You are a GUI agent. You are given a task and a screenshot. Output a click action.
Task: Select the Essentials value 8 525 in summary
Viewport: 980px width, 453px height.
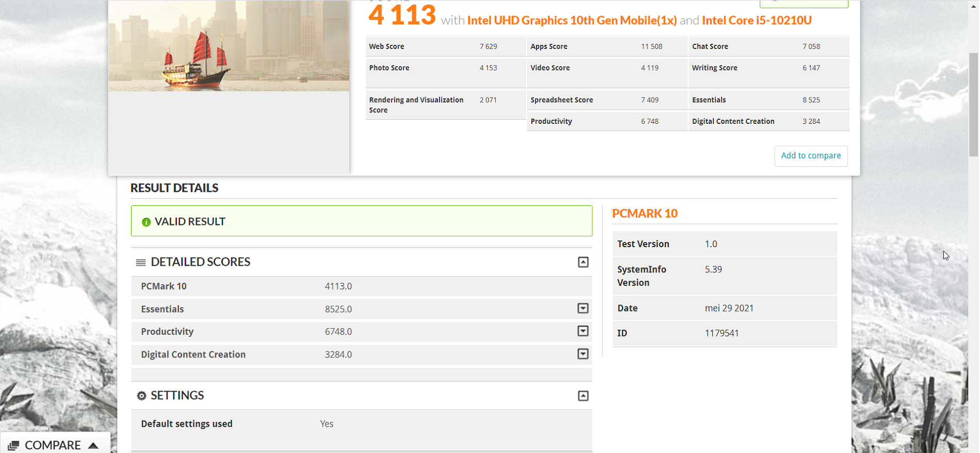811,100
